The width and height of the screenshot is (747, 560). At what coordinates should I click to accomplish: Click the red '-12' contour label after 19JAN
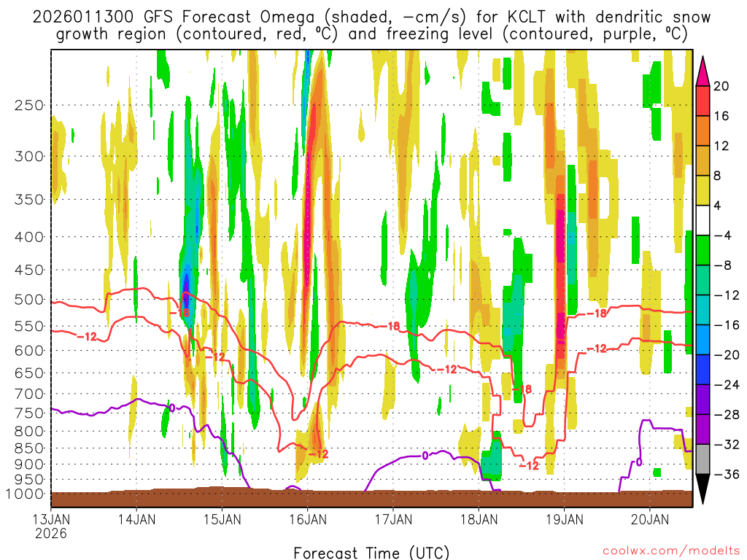pyautogui.click(x=597, y=349)
